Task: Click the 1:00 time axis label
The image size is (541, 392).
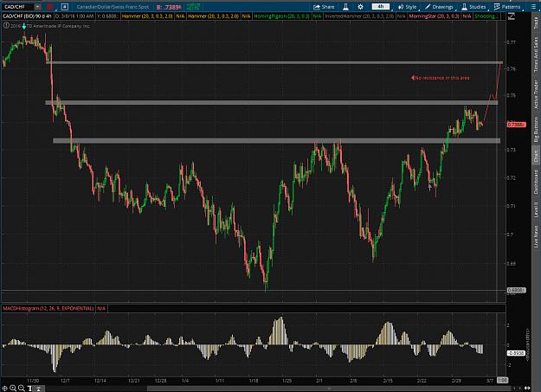Action: click(502, 380)
